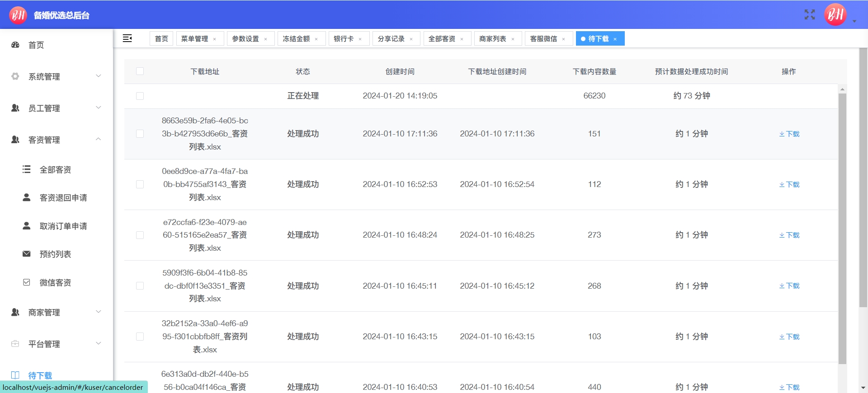This screenshot has height=393, width=868.
Task: Expand the 员工管理 menu chevron
Action: point(99,108)
